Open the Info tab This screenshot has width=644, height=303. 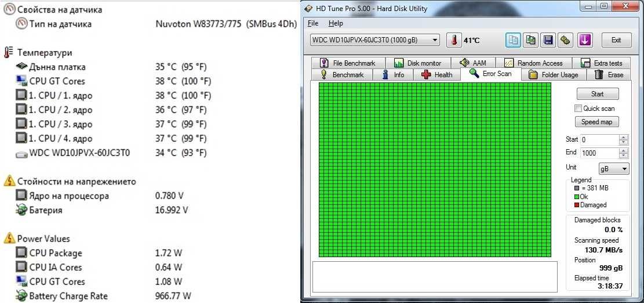pyautogui.click(x=394, y=74)
